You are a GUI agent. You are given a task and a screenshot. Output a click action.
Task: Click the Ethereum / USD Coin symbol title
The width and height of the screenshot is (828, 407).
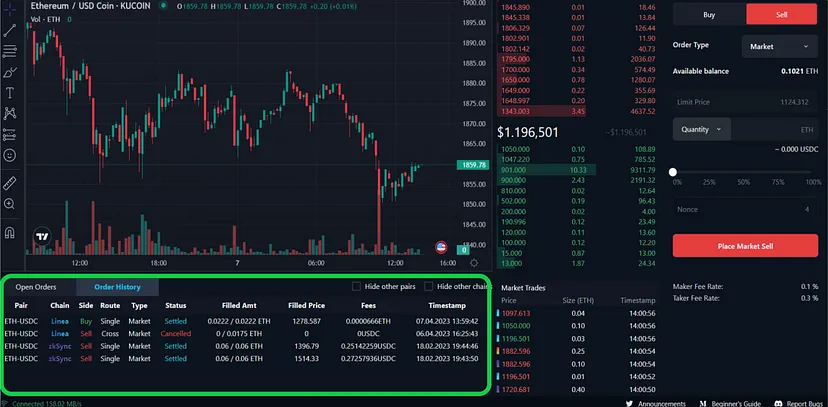90,6
